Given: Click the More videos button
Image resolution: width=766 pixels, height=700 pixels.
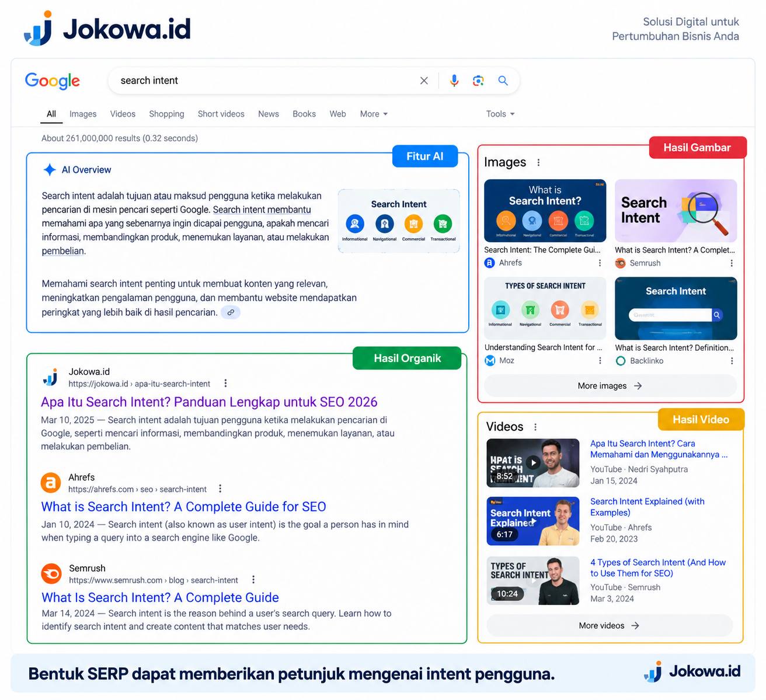Looking at the screenshot, I should click(610, 625).
